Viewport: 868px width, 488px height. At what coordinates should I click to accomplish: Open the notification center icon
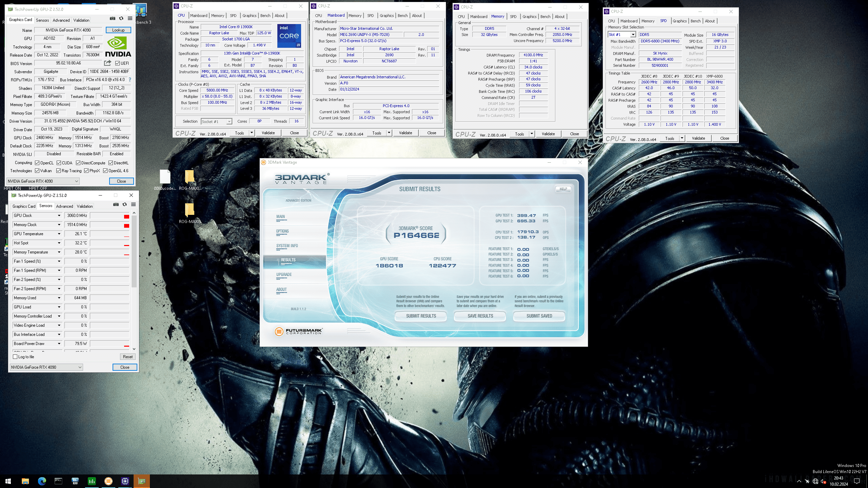point(857,481)
